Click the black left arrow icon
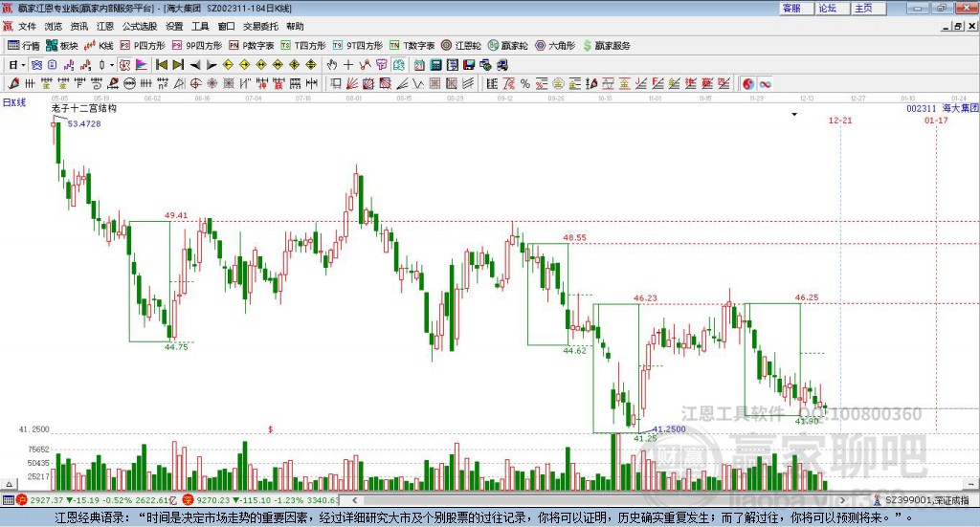980x527 pixels. [x=195, y=65]
